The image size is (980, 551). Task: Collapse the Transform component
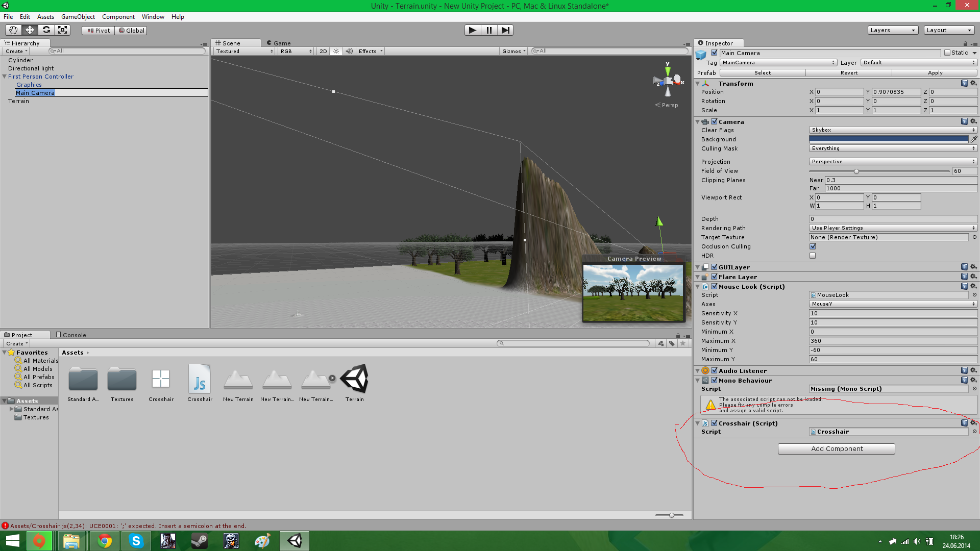point(698,83)
